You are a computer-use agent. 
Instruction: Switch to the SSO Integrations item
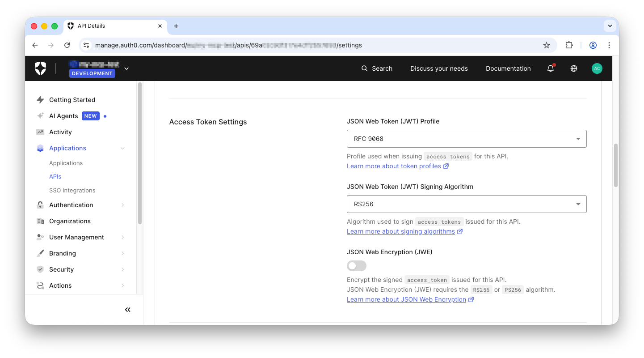(x=72, y=190)
